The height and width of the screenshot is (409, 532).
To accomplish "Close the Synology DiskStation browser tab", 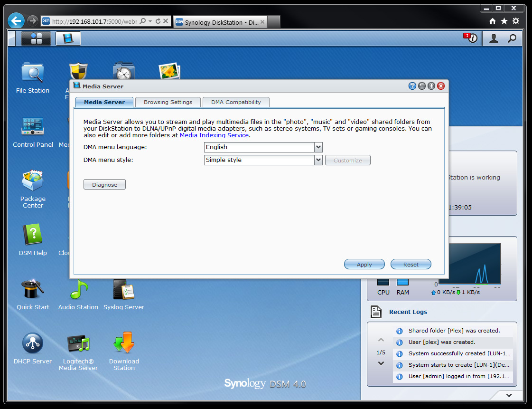I will (x=262, y=22).
